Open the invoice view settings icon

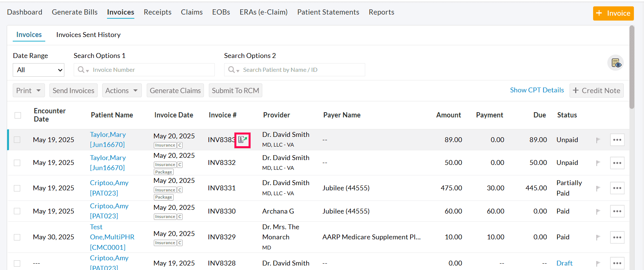coord(616,63)
